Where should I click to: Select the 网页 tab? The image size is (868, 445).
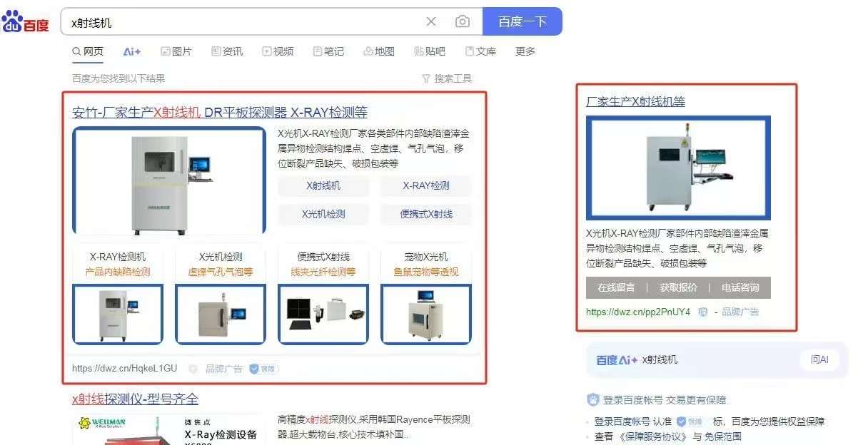point(88,51)
